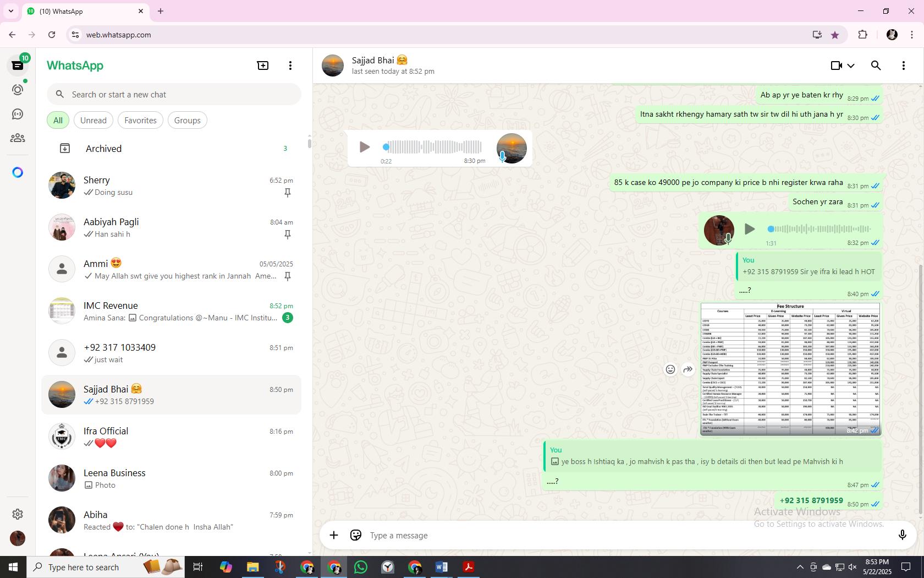Focus the Type a message field
924x578 pixels.
627,535
